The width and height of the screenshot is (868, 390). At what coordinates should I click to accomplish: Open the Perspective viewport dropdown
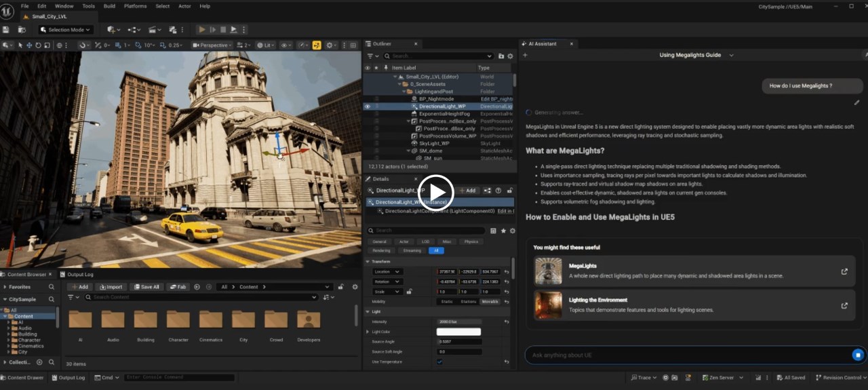pos(213,45)
